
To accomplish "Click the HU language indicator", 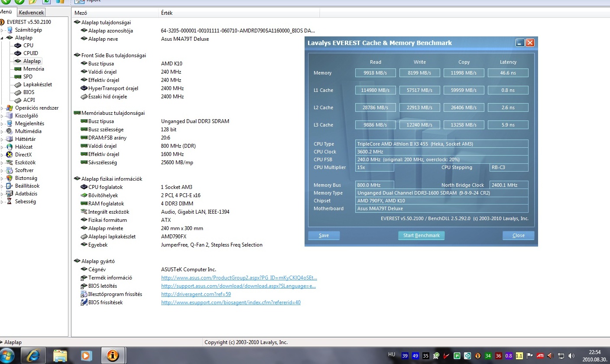I will (x=392, y=354).
